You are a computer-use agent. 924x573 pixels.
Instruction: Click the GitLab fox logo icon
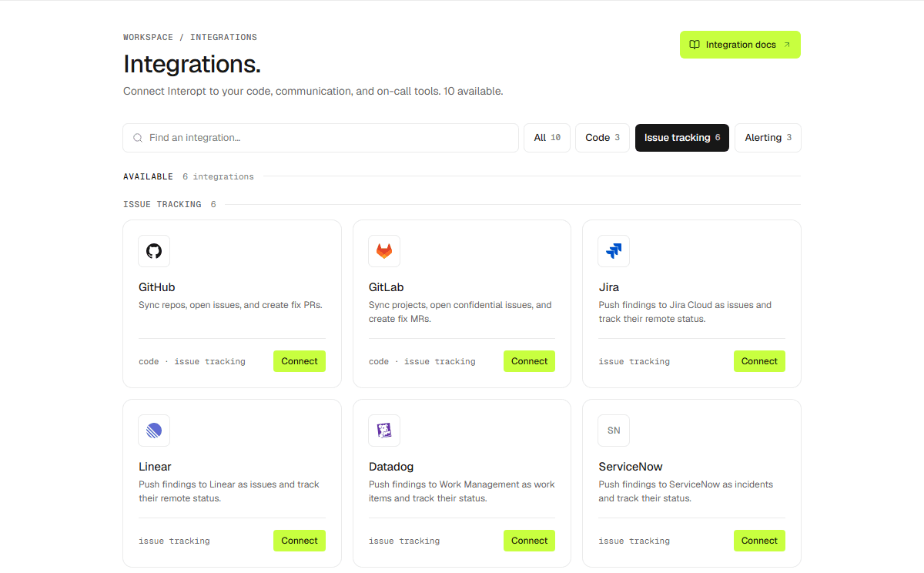click(384, 251)
